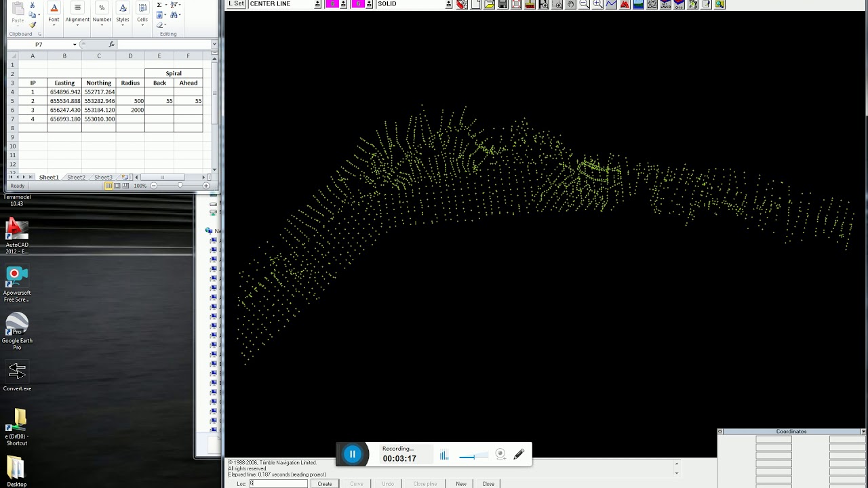Click Excel Find & Select binoculars icon

175,14
